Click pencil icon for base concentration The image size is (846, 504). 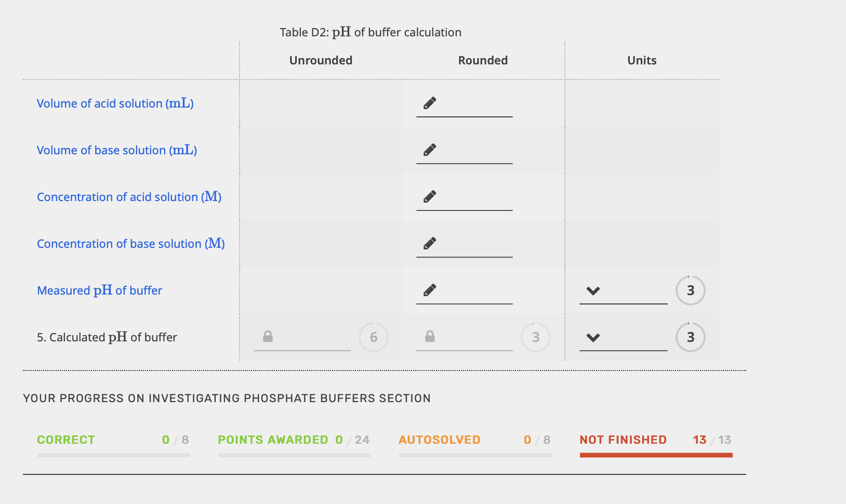pyautogui.click(x=430, y=243)
